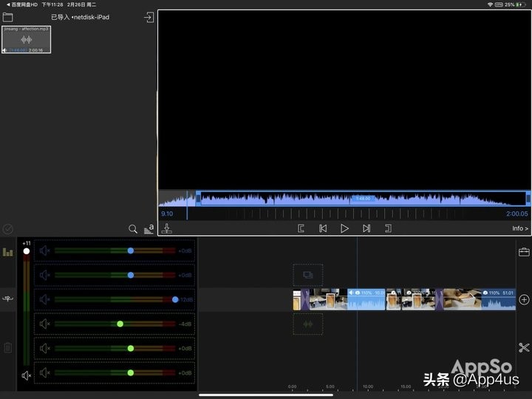Image resolution: width=532 pixels, height=399 pixels.
Task: Open the library search magnifier
Action: pos(133,229)
